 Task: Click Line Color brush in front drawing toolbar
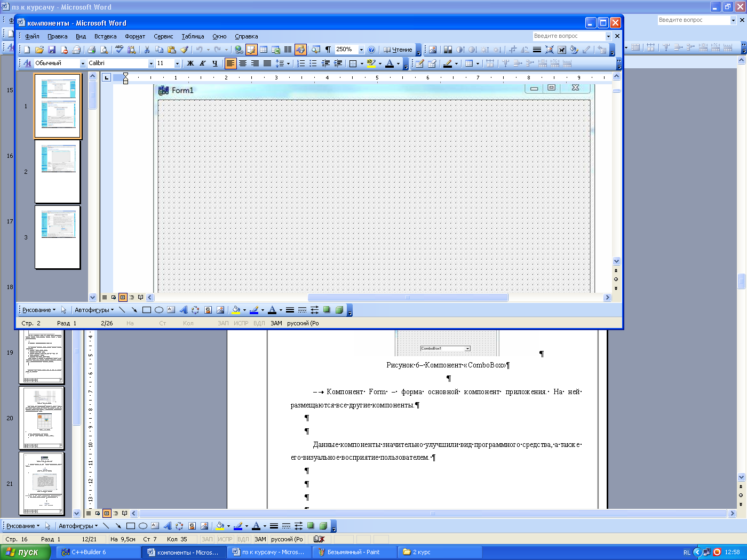pyautogui.click(x=254, y=310)
